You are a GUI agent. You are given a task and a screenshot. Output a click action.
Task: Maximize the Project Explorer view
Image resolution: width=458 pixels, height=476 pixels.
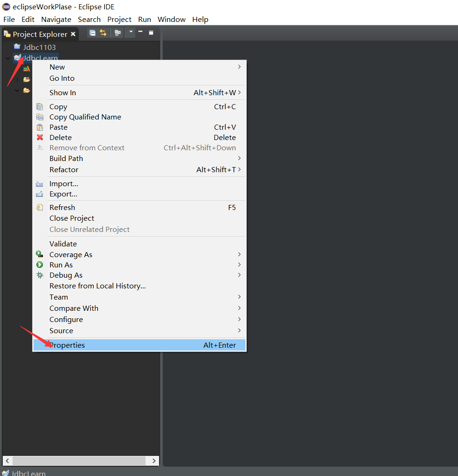click(151, 33)
